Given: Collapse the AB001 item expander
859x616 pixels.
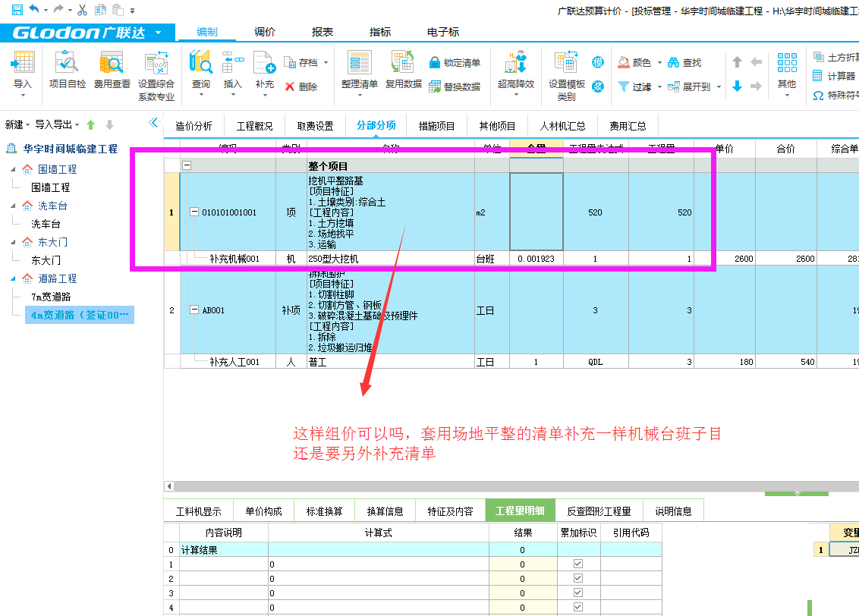Looking at the screenshot, I should [194, 310].
